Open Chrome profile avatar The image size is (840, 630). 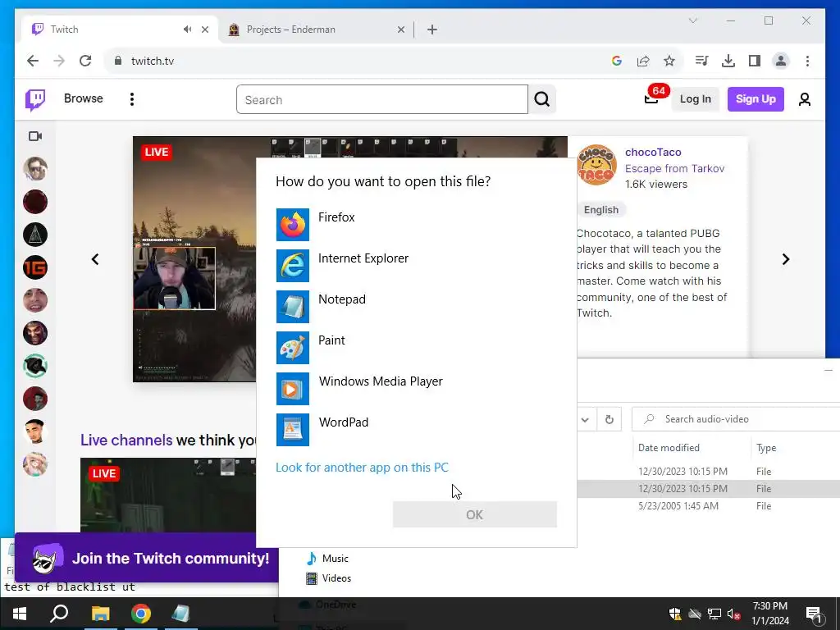coord(781,61)
